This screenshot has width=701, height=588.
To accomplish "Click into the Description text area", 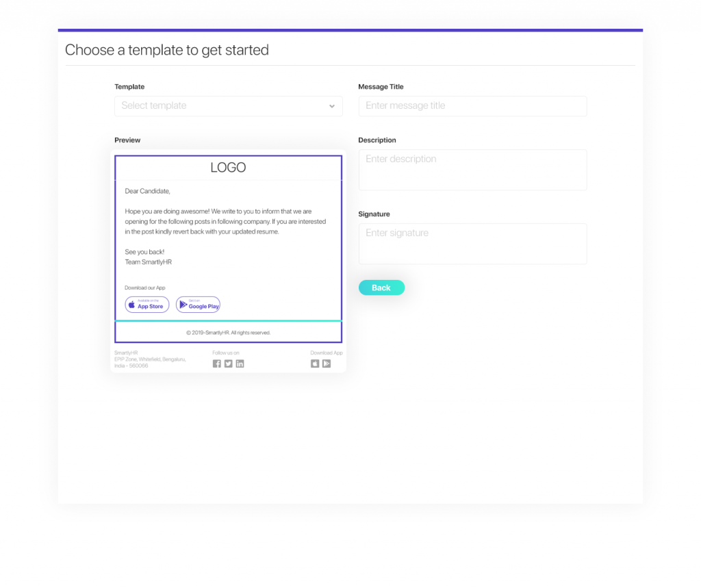I will click(472, 169).
